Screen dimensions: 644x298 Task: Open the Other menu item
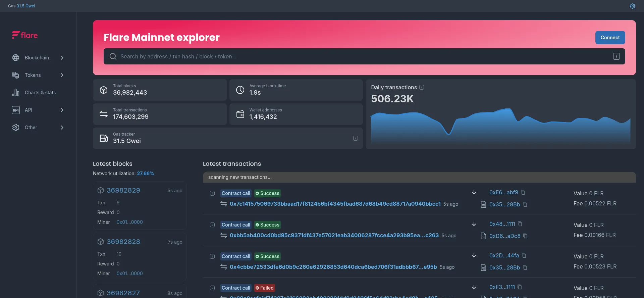pyautogui.click(x=38, y=128)
